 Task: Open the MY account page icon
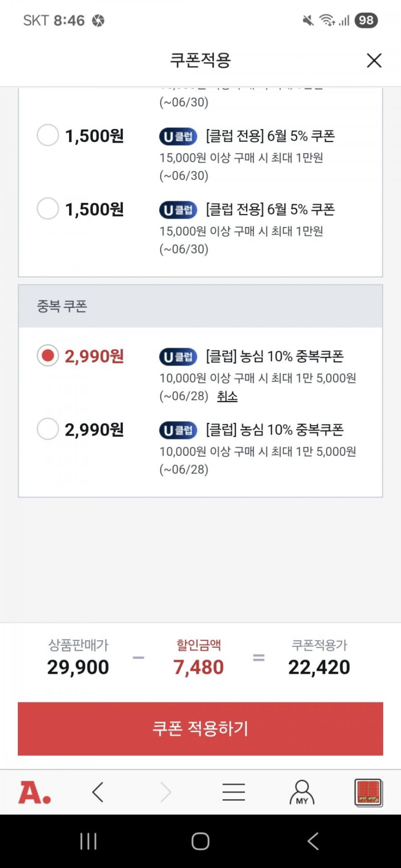click(x=302, y=792)
